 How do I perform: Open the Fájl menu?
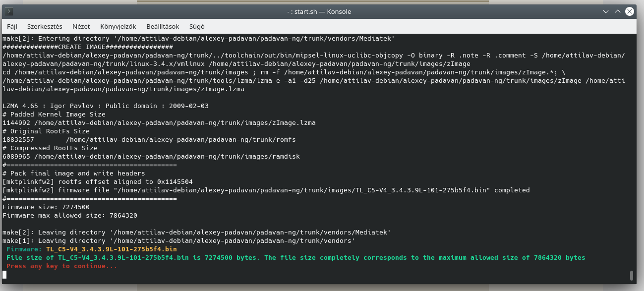12,26
